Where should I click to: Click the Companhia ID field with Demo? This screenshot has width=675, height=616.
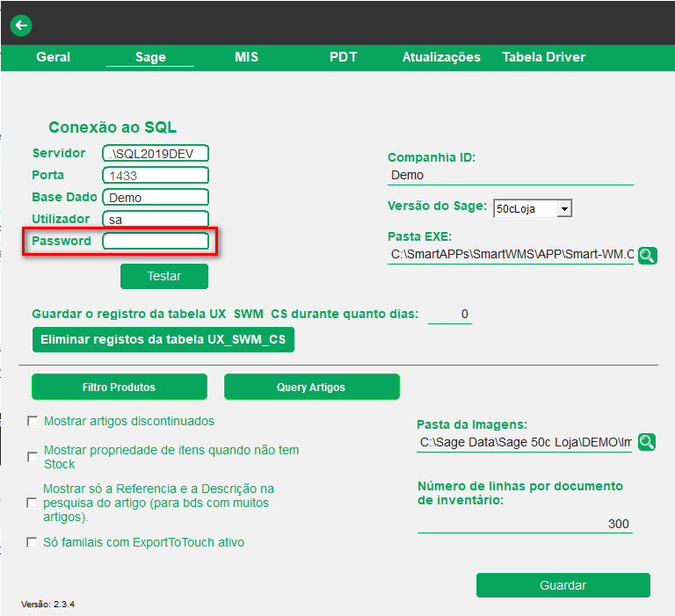tap(510, 176)
